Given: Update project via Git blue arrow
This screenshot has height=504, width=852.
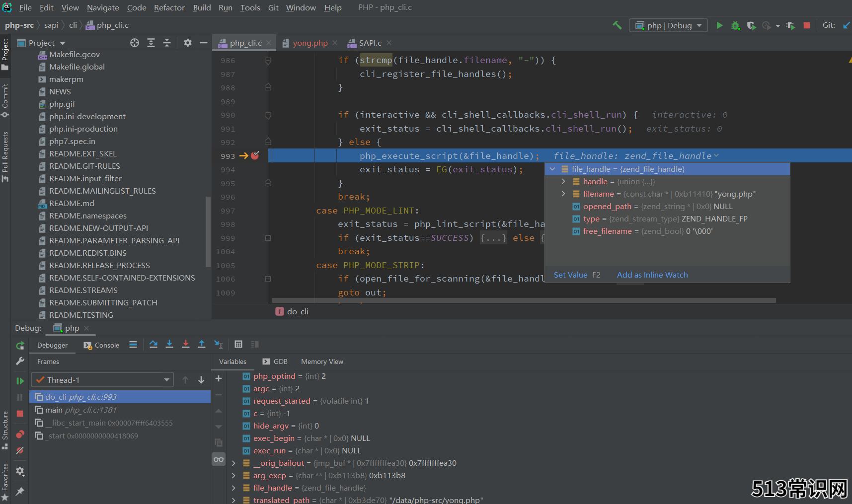Looking at the screenshot, I should tap(846, 25).
